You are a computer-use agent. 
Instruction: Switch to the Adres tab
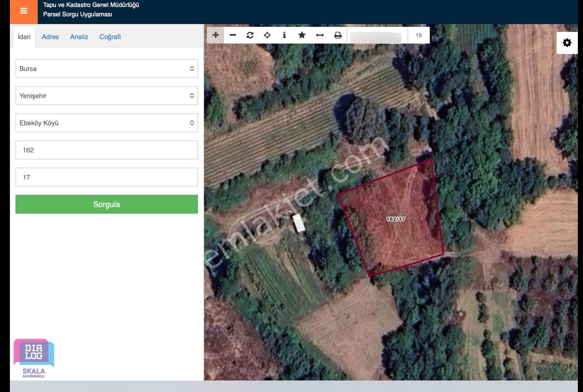[50, 37]
